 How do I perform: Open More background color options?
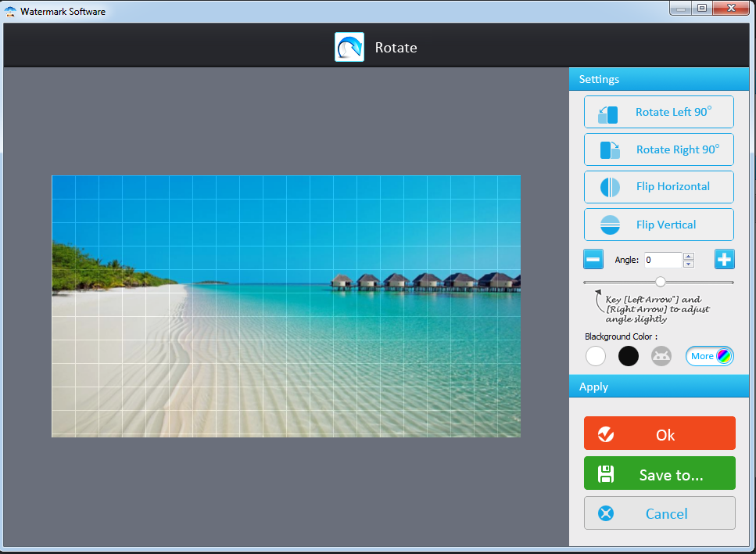click(x=710, y=356)
